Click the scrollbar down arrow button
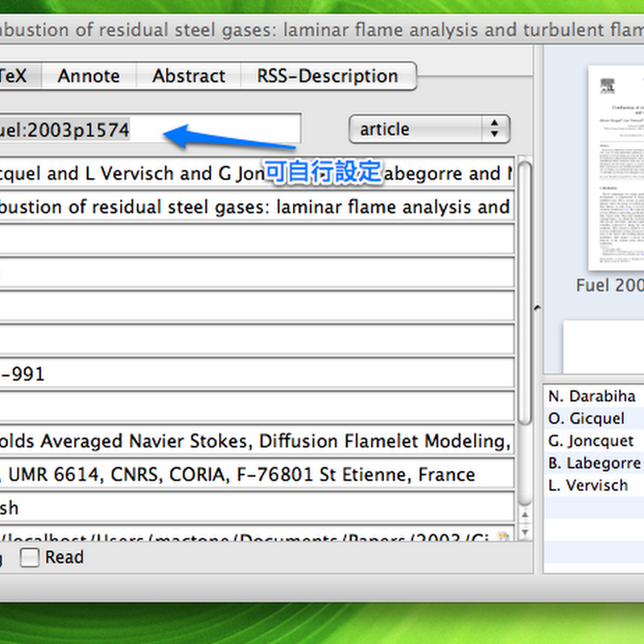 (525, 532)
